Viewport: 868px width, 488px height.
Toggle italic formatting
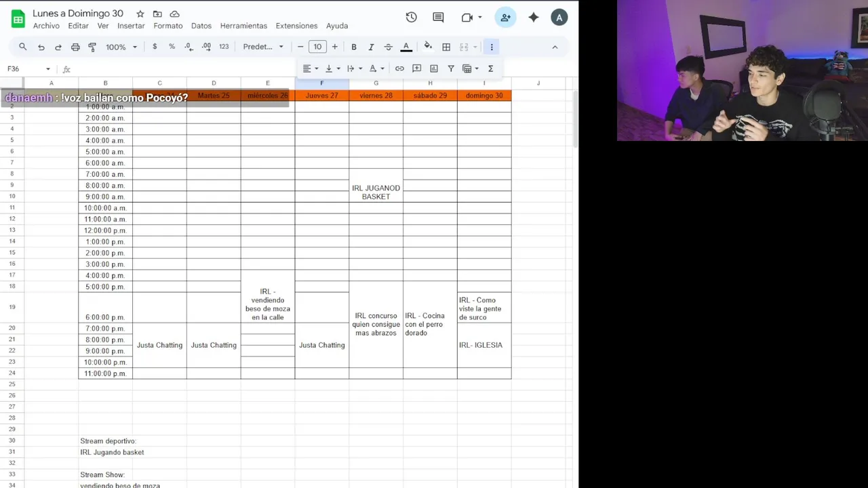tap(371, 47)
